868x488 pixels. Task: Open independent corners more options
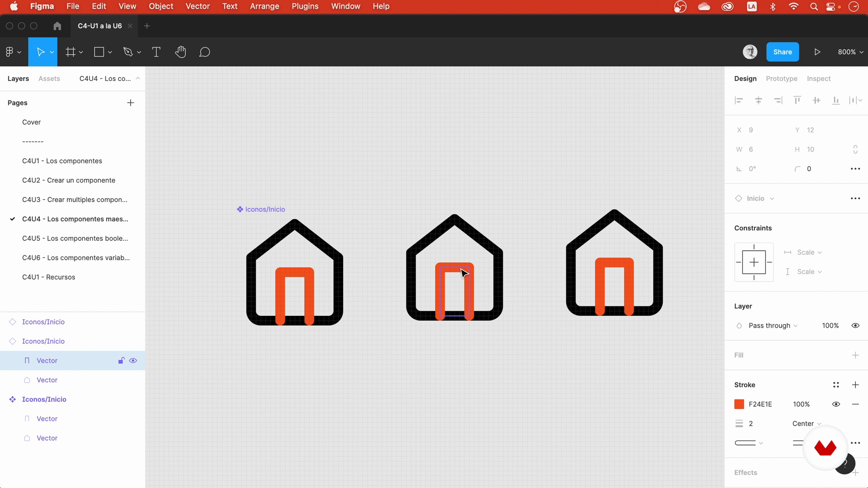[x=855, y=169]
